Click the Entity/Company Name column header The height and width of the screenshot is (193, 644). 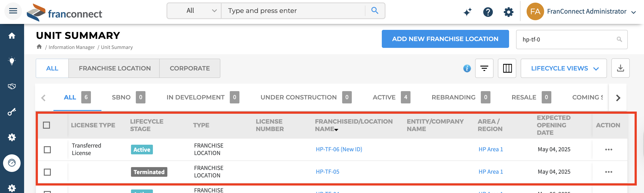(x=435, y=125)
